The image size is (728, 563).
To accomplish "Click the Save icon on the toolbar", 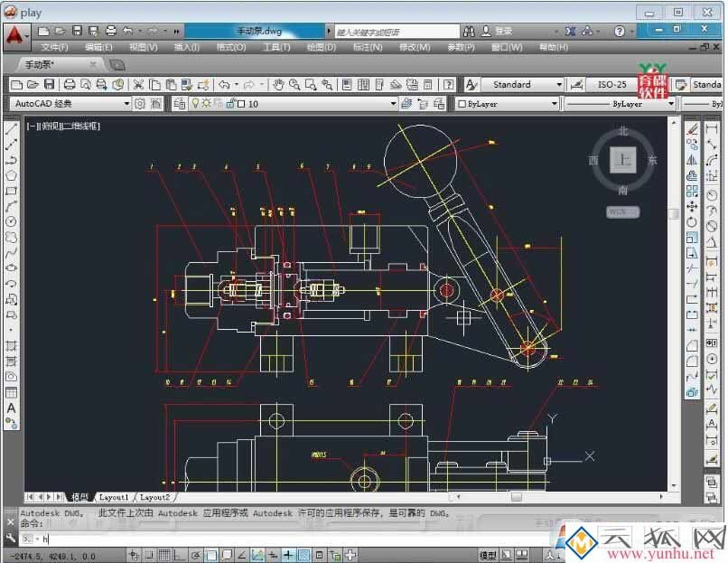I will tap(48, 84).
